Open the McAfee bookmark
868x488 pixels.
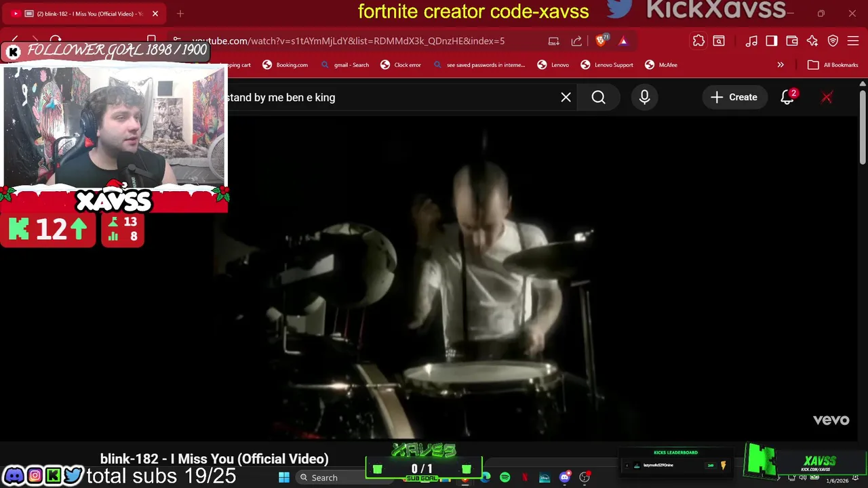click(x=661, y=65)
